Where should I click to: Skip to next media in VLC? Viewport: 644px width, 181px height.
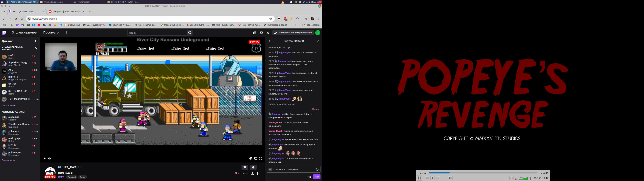pos(438,178)
